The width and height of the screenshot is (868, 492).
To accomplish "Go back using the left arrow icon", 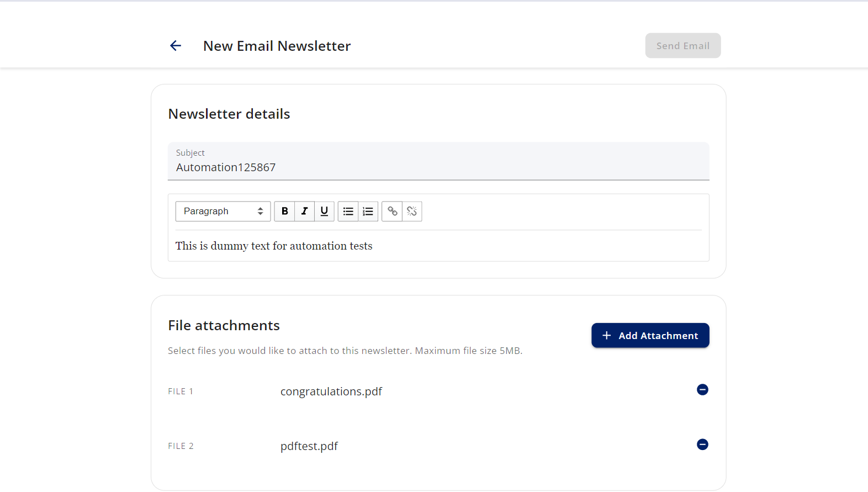I will 176,46.
